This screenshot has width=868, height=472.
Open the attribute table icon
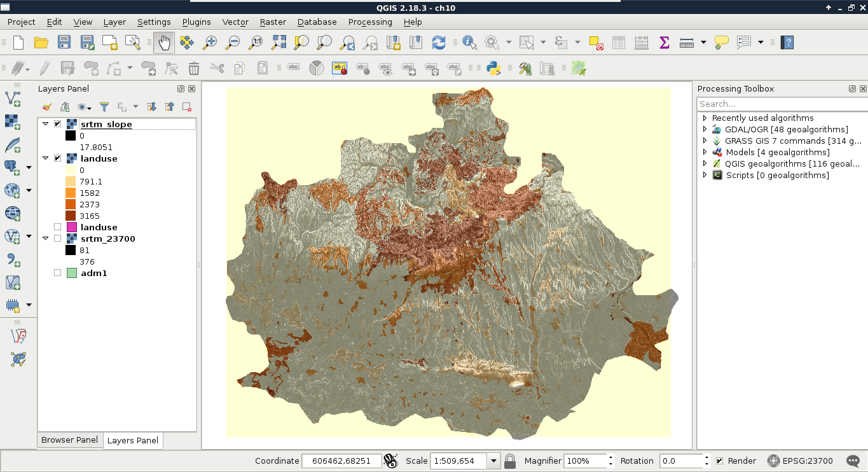pos(618,43)
